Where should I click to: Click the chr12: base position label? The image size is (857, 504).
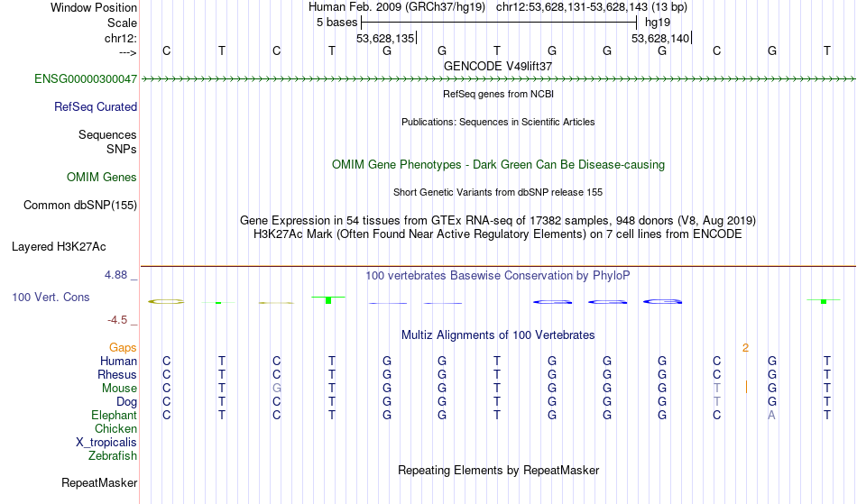pyautogui.click(x=121, y=38)
